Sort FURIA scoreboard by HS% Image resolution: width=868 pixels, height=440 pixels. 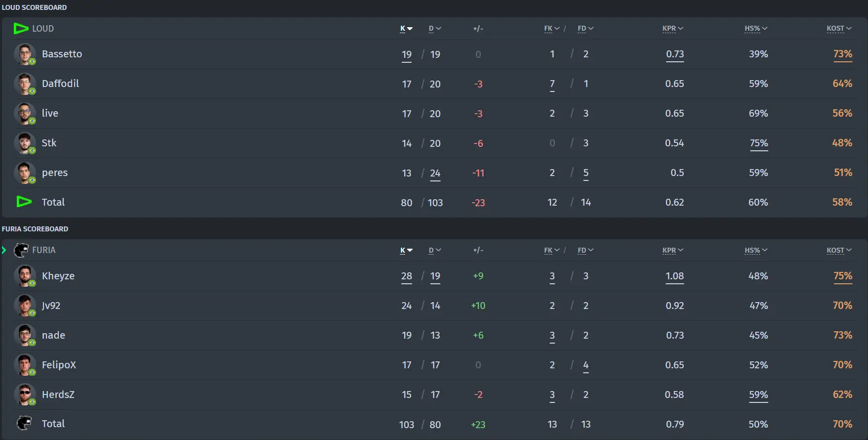756,250
